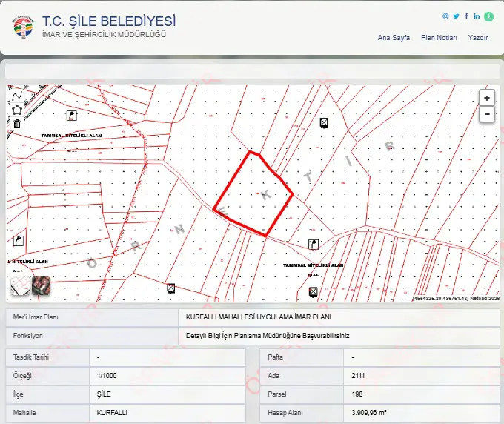Go to Ana Sayfa menu item
The height and width of the screenshot is (424, 504).
click(x=394, y=38)
